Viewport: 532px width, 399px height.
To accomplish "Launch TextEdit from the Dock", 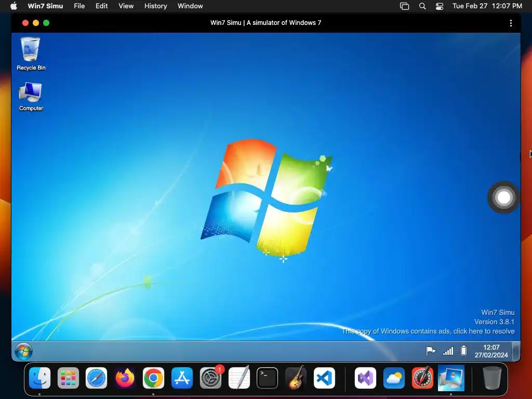I will click(239, 378).
